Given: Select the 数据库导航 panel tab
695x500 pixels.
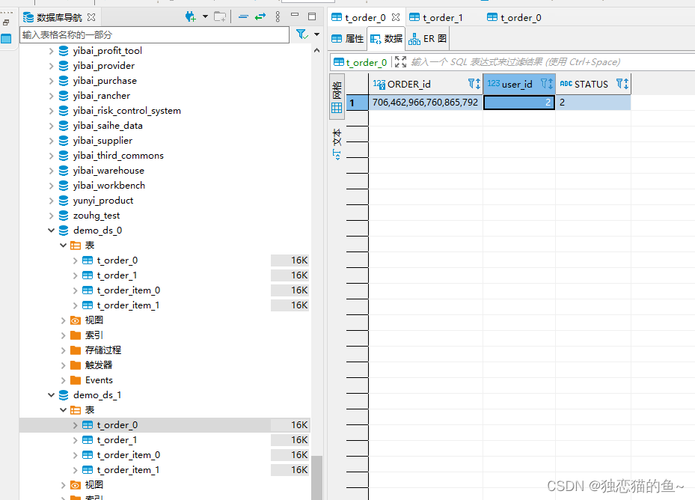Looking at the screenshot, I should [x=59, y=18].
